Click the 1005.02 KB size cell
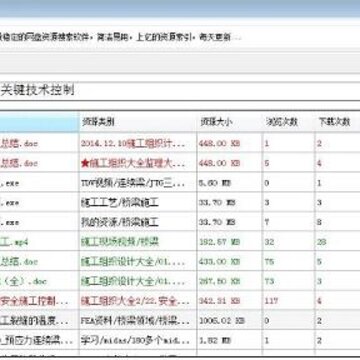The image size is (360, 360). tap(230, 321)
